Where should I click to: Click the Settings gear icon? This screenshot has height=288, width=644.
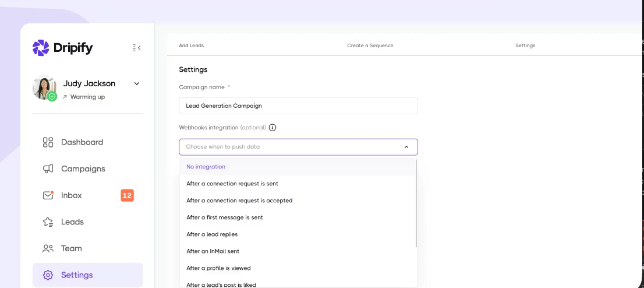(48, 275)
